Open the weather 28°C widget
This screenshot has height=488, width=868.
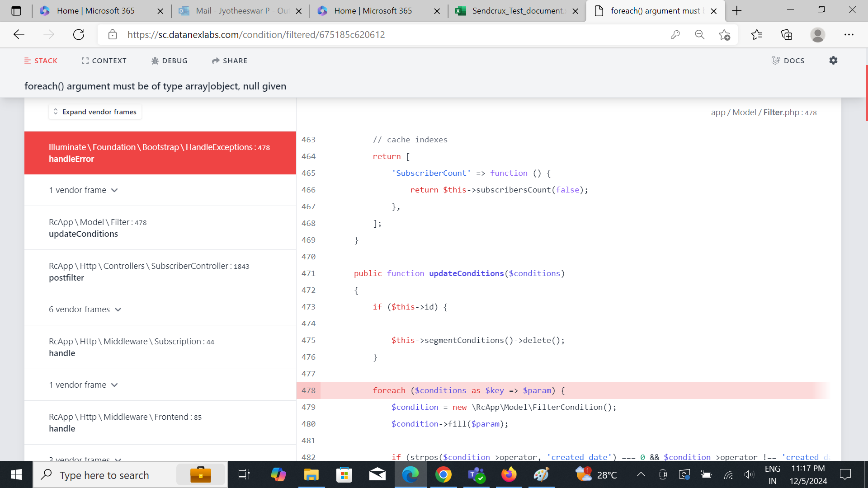(597, 474)
